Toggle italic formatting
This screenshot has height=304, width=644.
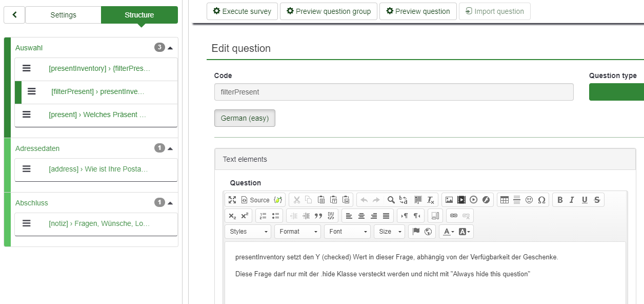pyautogui.click(x=572, y=200)
